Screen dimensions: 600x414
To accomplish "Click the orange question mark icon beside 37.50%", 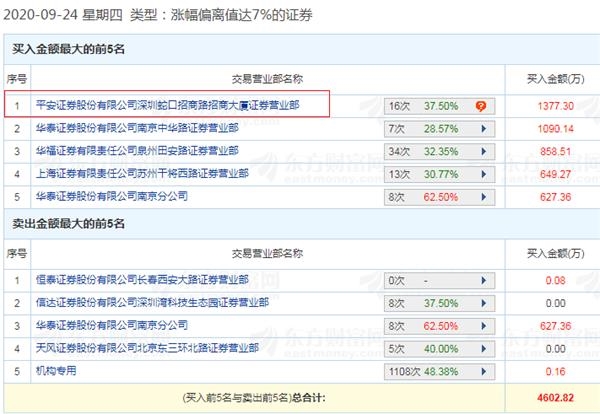I will [x=481, y=106].
